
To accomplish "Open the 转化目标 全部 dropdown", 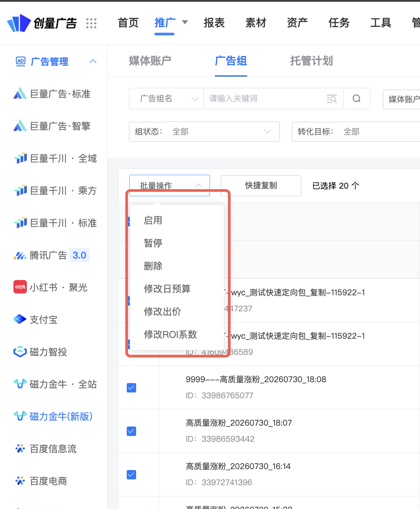I will coord(356,131).
